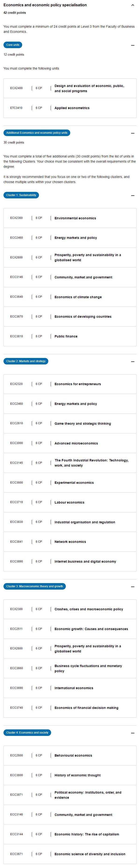
Task: Open Environmental economics unit row
Action: pyautogui.click(x=70, y=218)
